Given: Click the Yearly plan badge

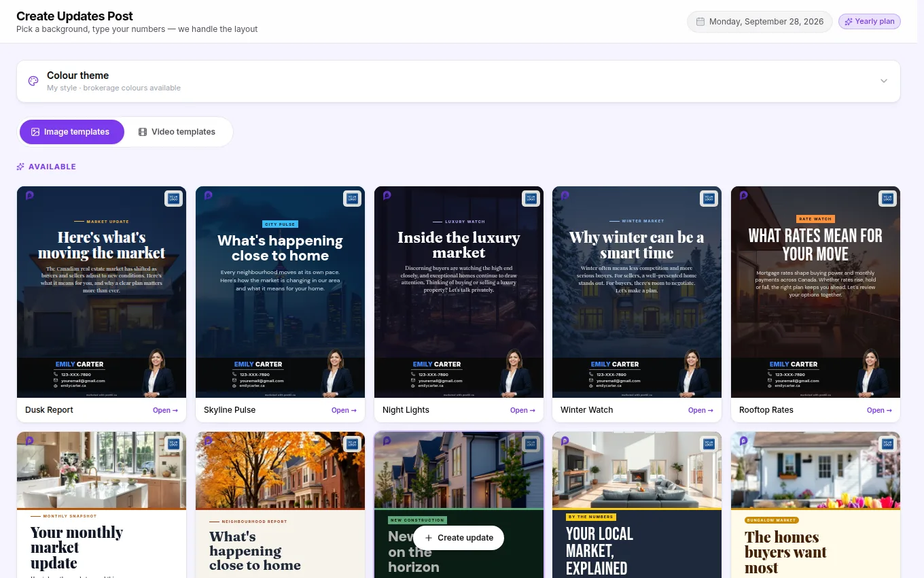Looking at the screenshot, I should [x=870, y=22].
